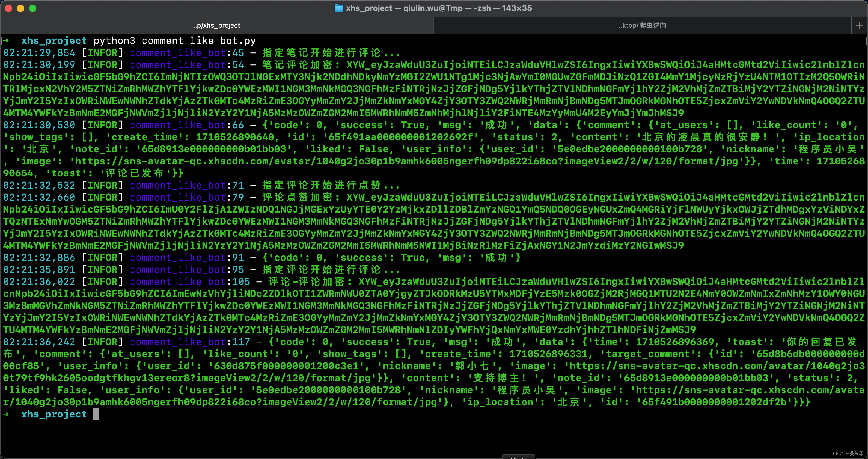Click the timestamp 02:21:29,854
This screenshot has height=459, width=868.
(39, 53)
